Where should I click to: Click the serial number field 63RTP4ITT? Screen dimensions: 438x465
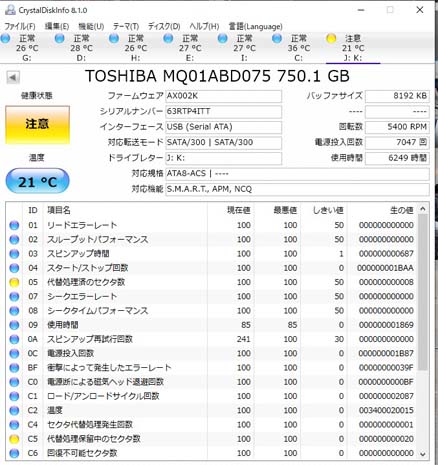(224, 111)
